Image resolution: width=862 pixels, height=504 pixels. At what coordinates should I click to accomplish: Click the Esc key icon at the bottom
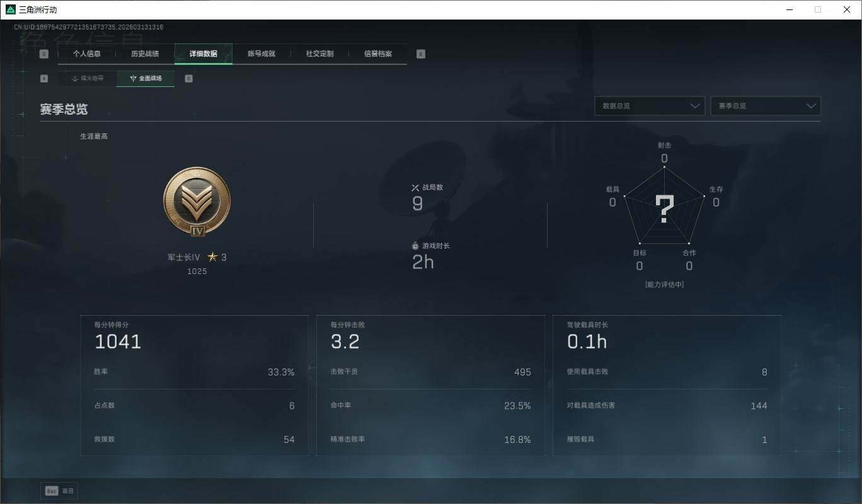tap(52, 491)
